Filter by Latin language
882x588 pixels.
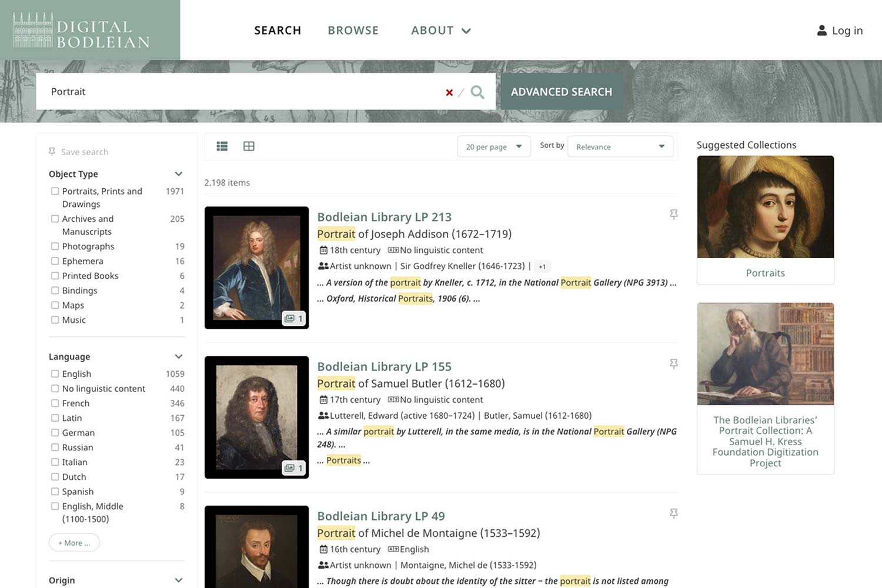(x=55, y=418)
